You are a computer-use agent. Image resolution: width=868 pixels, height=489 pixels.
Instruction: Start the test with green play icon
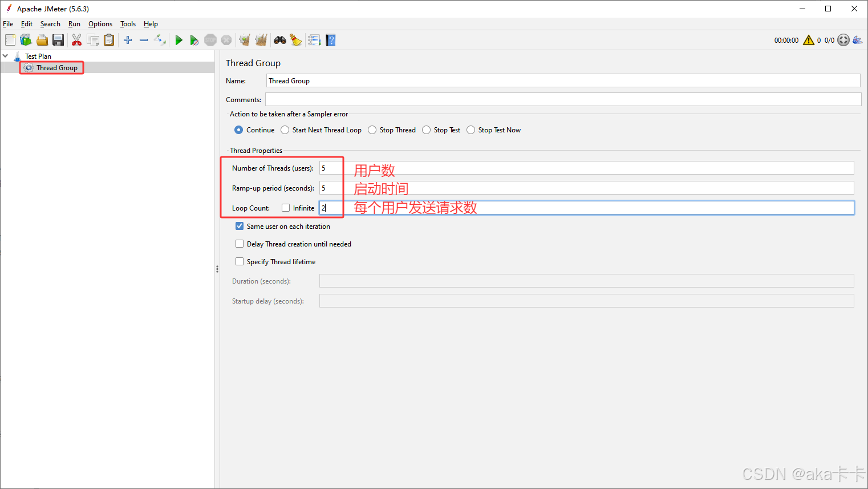pyautogui.click(x=179, y=40)
